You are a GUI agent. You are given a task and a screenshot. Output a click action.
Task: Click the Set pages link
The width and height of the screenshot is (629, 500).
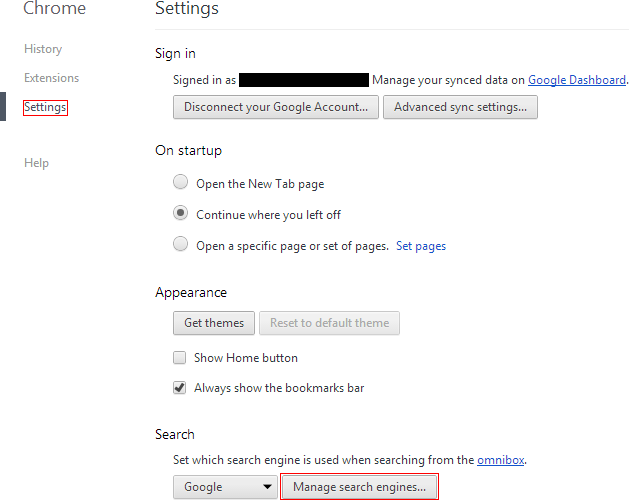(421, 246)
